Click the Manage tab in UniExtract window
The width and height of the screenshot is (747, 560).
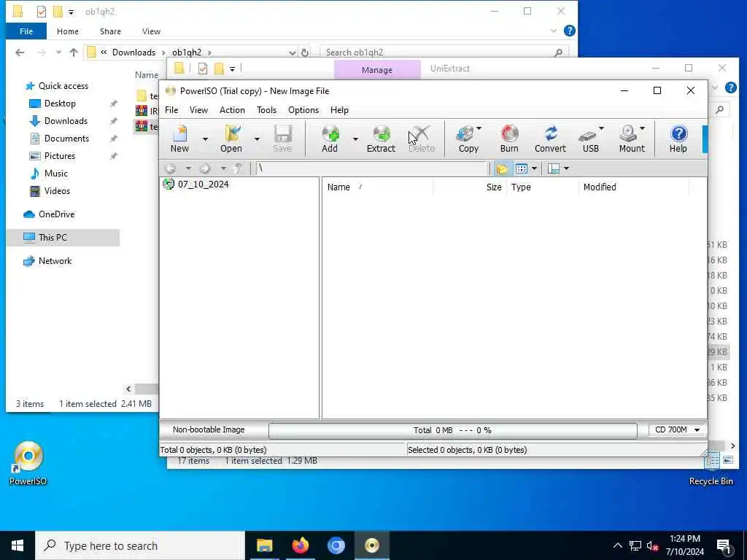pos(377,70)
